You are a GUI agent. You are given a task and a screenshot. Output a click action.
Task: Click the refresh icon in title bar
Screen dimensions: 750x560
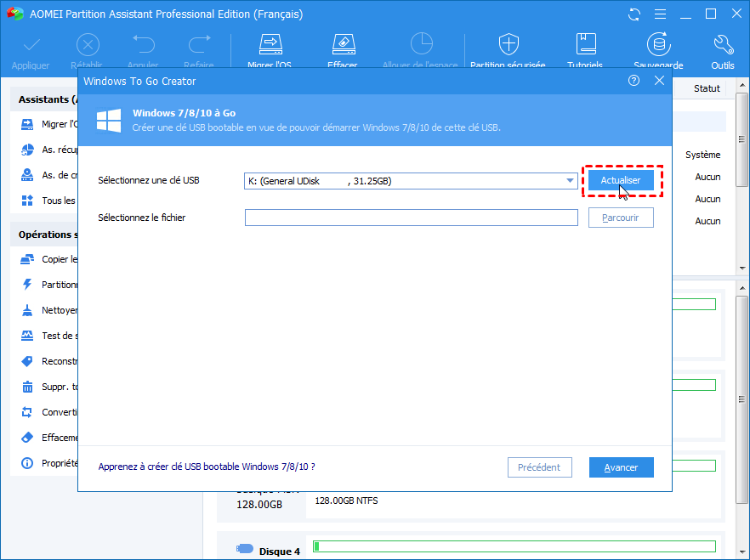click(x=634, y=14)
